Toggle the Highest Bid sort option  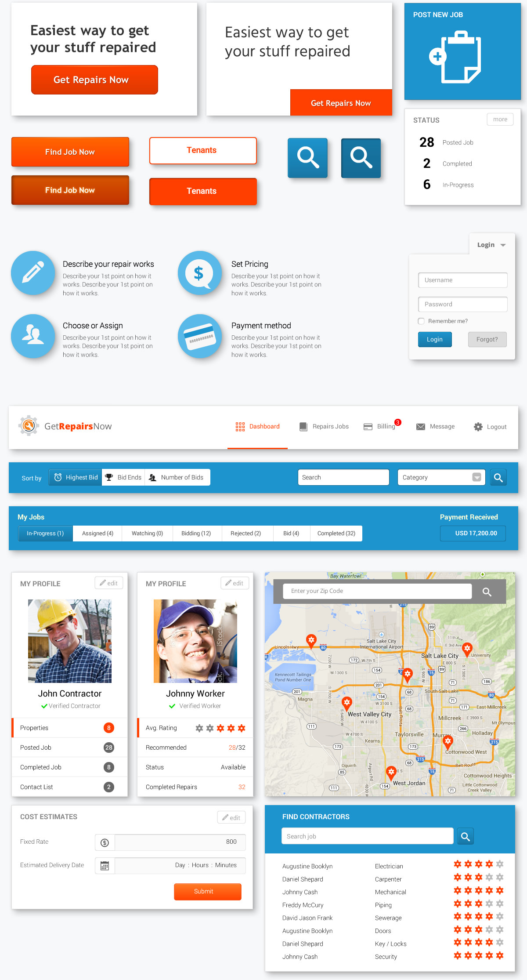pos(76,477)
